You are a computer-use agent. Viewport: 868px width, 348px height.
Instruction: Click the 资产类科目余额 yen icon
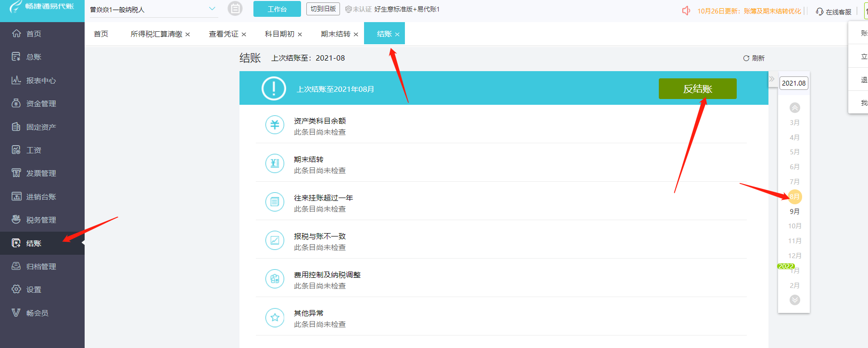pyautogui.click(x=275, y=125)
